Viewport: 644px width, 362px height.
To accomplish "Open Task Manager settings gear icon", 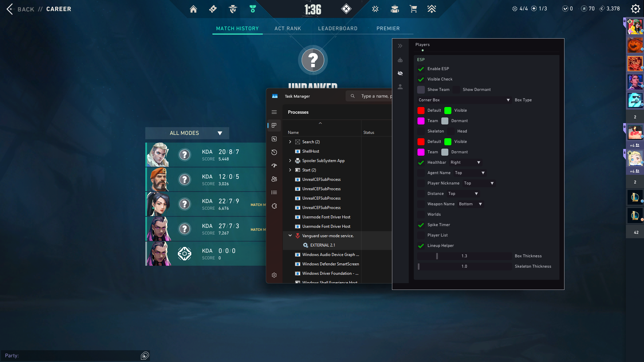I will tap(274, 275).
